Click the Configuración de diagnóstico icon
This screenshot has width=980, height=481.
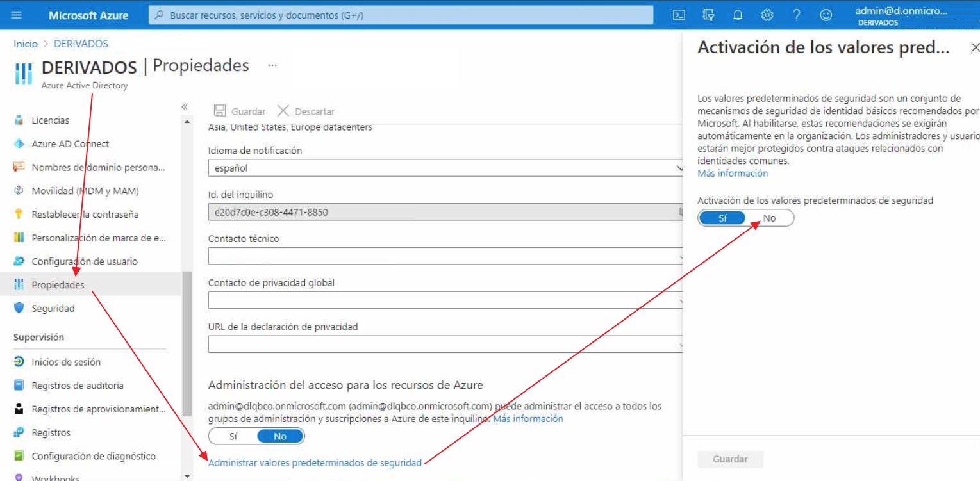tap(19, 456)
